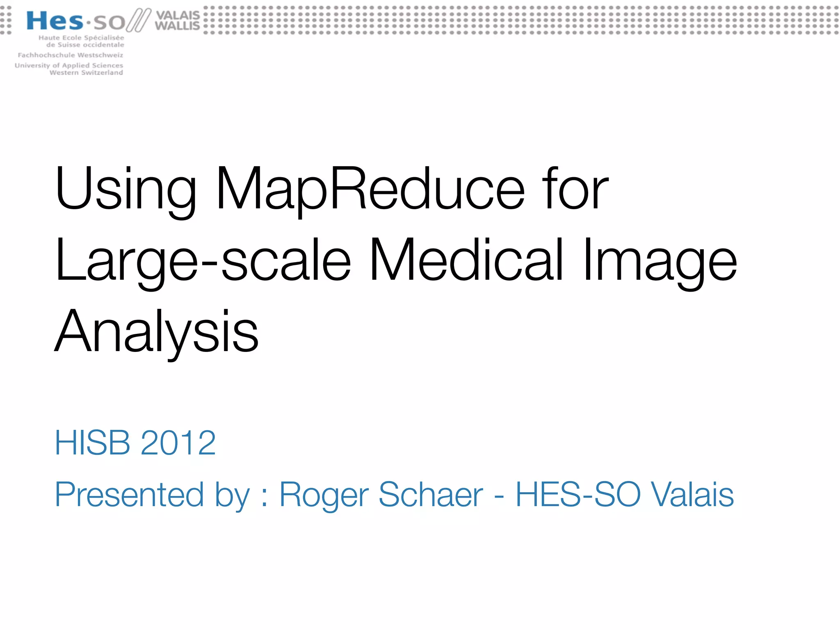Click the word "Analysis" in the title

(x=157, y=331)
